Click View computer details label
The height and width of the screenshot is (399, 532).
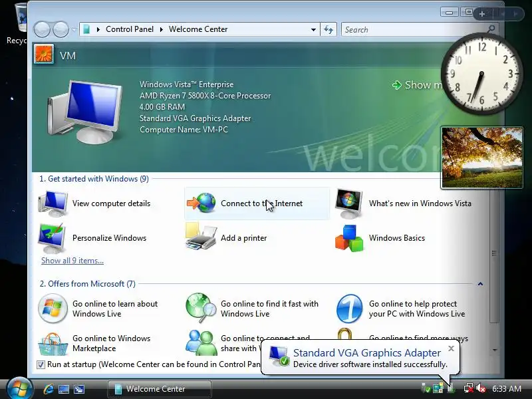tap(111, 203)
